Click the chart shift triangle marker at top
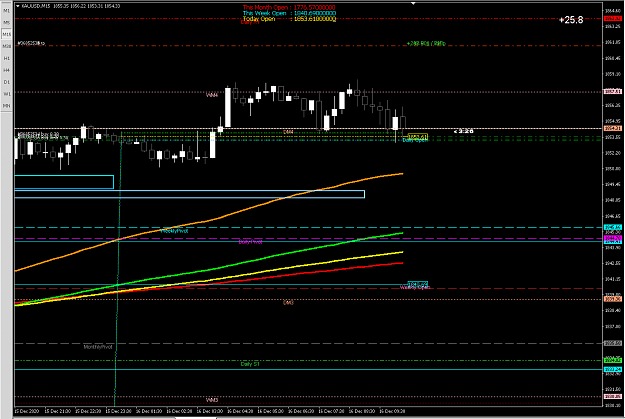Screen dimensions: 625x419 [x=413, y=3]
